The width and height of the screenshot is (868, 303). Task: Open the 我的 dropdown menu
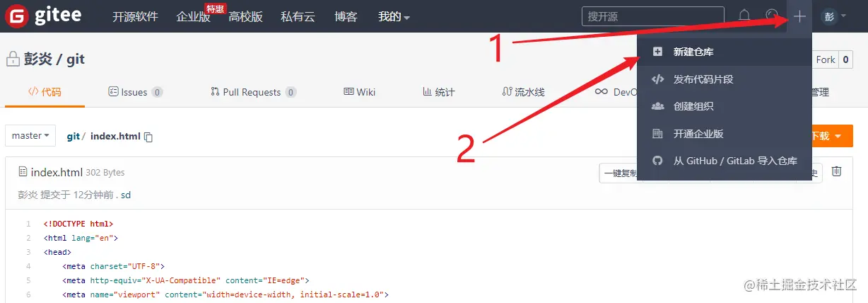click(x=394, y=16)
